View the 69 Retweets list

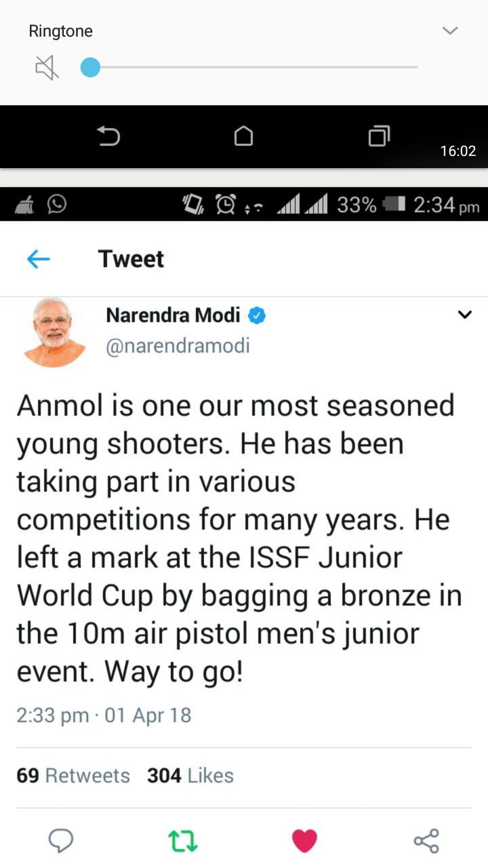coord(73,776)
